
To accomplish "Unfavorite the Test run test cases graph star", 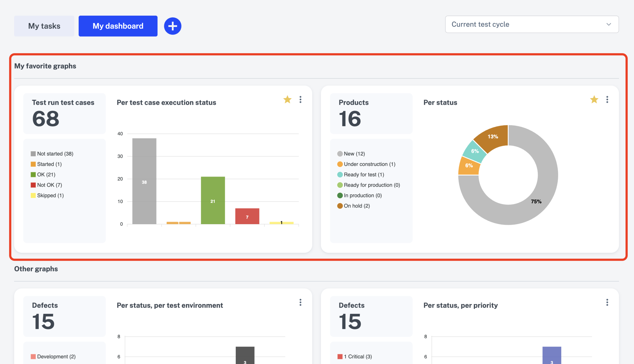I will point(287,100).
